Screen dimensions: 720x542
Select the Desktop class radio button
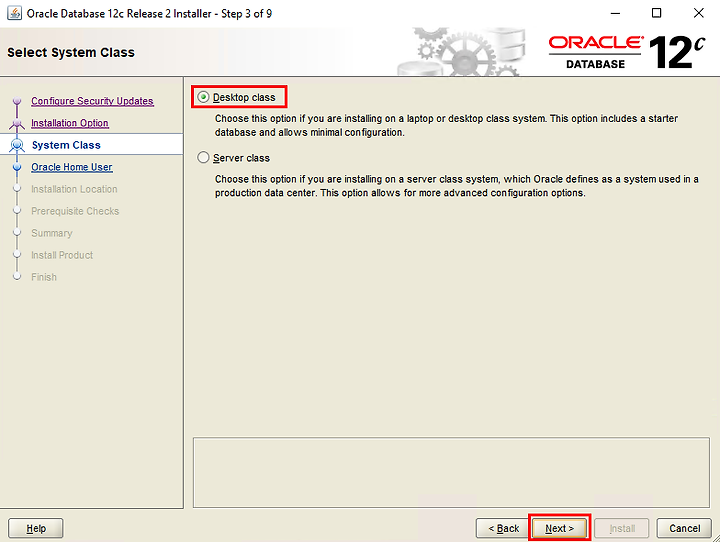coord(203,97)
